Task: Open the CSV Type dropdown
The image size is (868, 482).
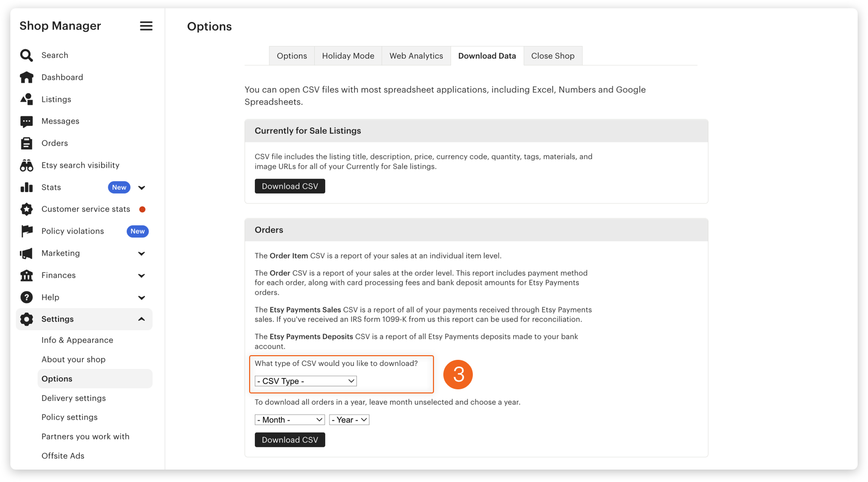Action: click(306, 381)
